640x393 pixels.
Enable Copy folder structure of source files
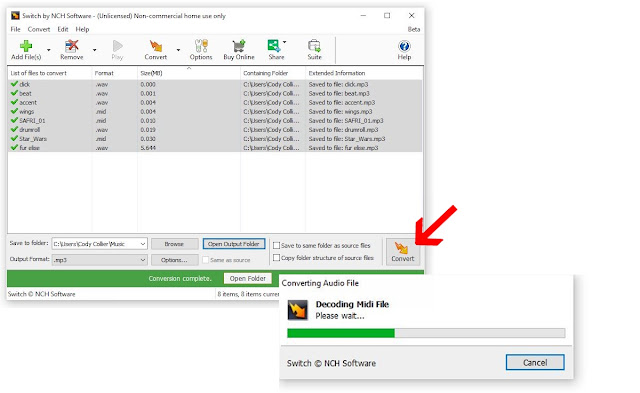(x=276, y=258)
